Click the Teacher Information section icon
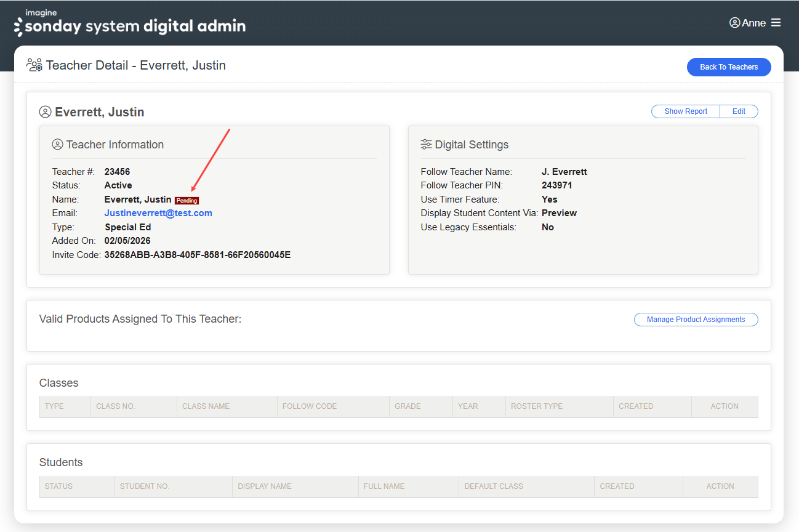 58,145
